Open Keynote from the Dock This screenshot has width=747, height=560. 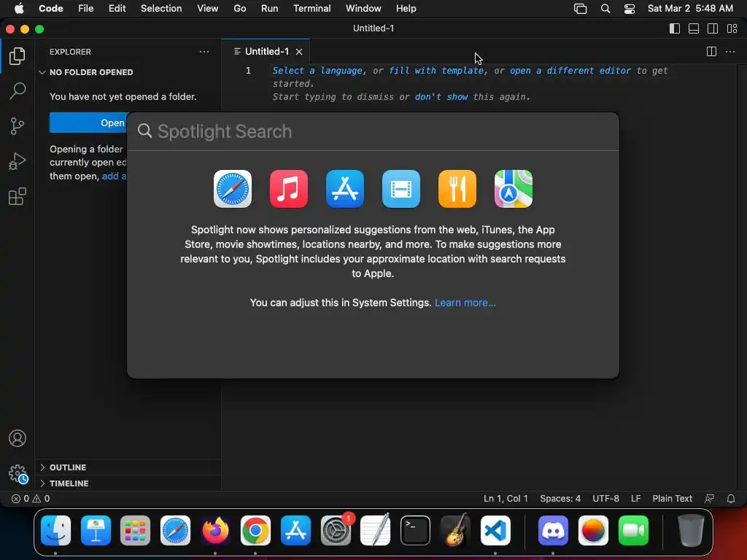pyautogui.click(x=96, y=531)
